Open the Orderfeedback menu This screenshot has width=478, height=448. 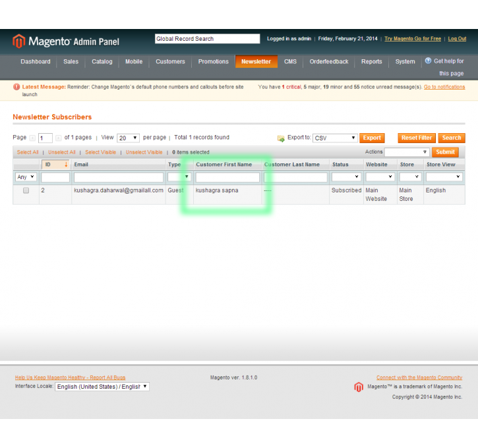click(328, 61)
